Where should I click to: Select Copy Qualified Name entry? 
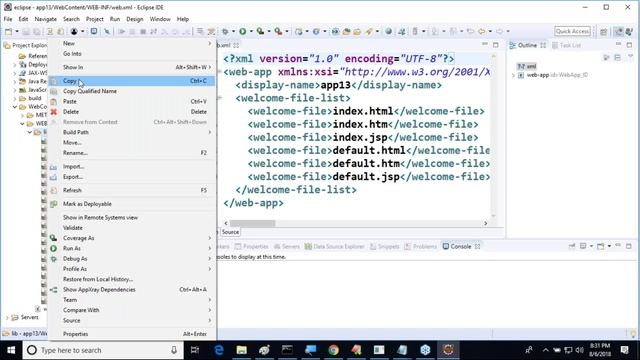131,91
